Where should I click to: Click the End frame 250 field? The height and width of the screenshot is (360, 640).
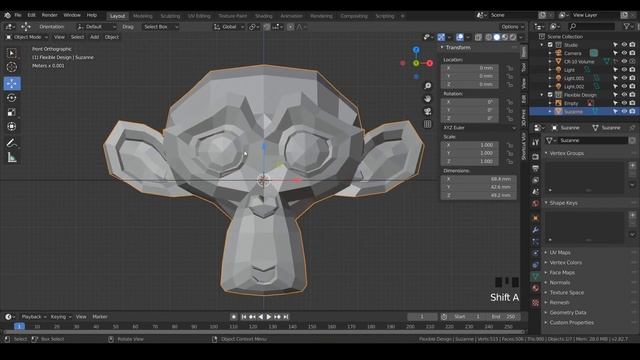tap(503, 317)
